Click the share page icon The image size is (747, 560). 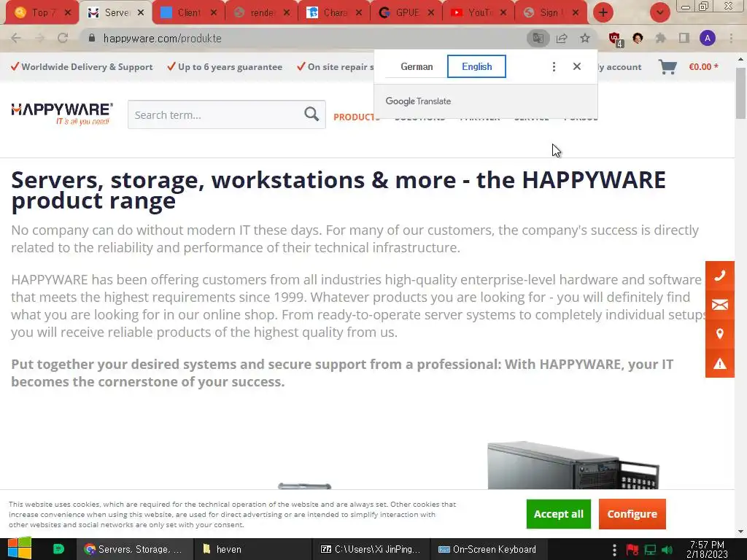click(562, 38)
